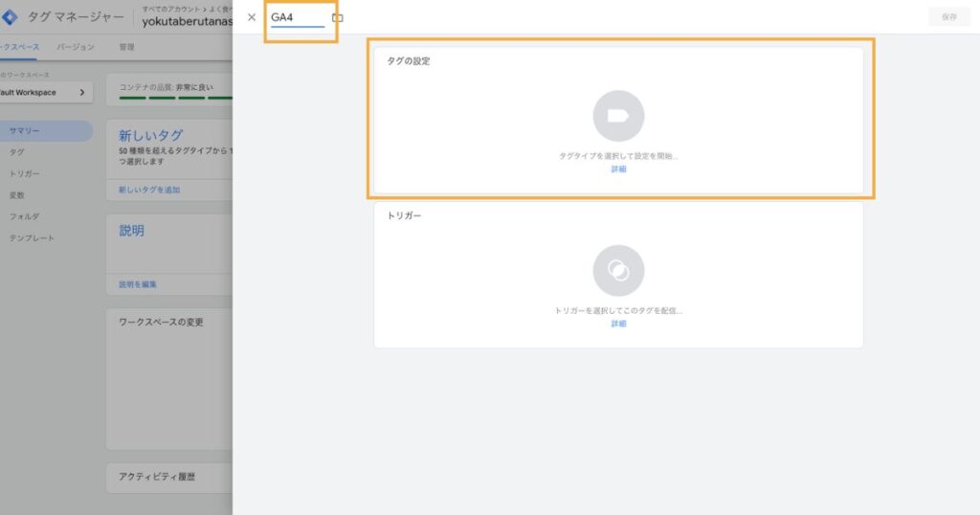The image size is (980, 515).
Task: Switch to the バージョン tab
Action: [x=75, y=47]
